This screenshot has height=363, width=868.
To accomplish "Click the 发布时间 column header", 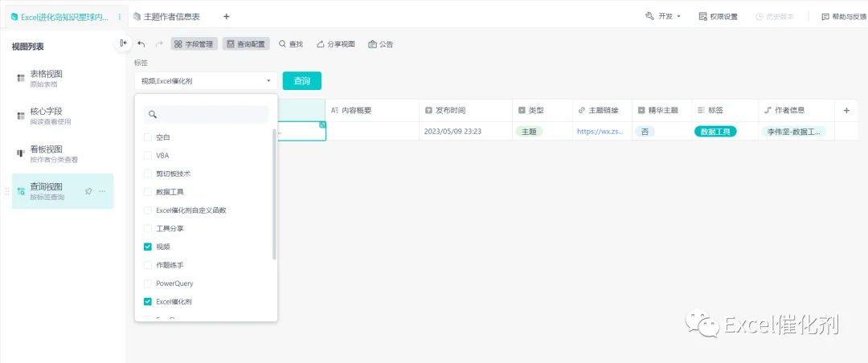I will coord(465,111).
